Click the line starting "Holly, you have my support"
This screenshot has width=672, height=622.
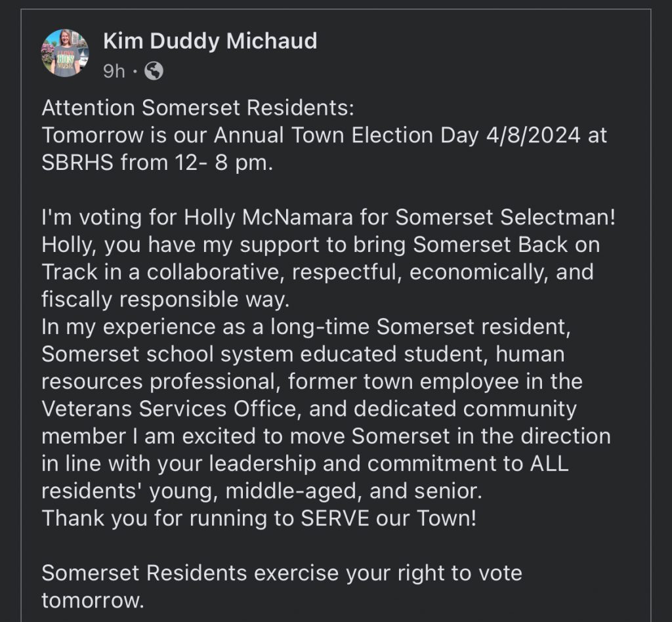pos(321,244)
